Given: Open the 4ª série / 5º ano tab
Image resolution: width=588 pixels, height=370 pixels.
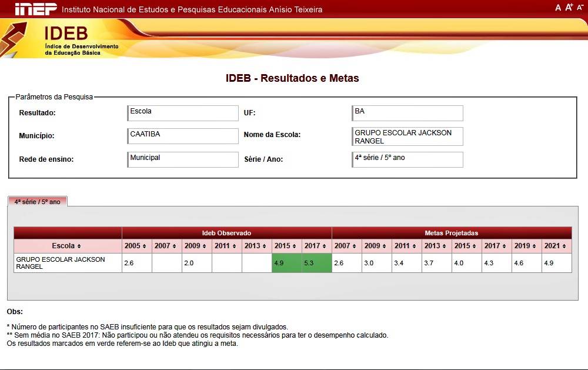Looking at the screenshot, I should pyautogui.click(x=38, y=201).
